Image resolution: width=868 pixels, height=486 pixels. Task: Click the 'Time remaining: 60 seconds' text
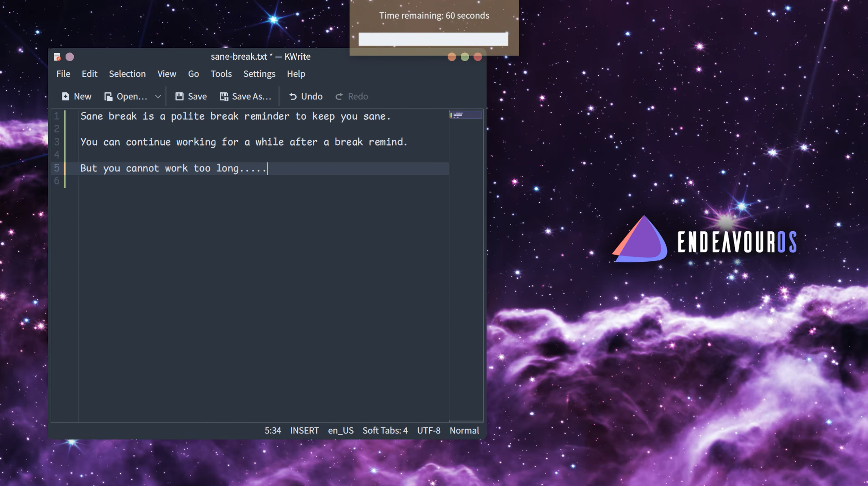coord(434,16)
